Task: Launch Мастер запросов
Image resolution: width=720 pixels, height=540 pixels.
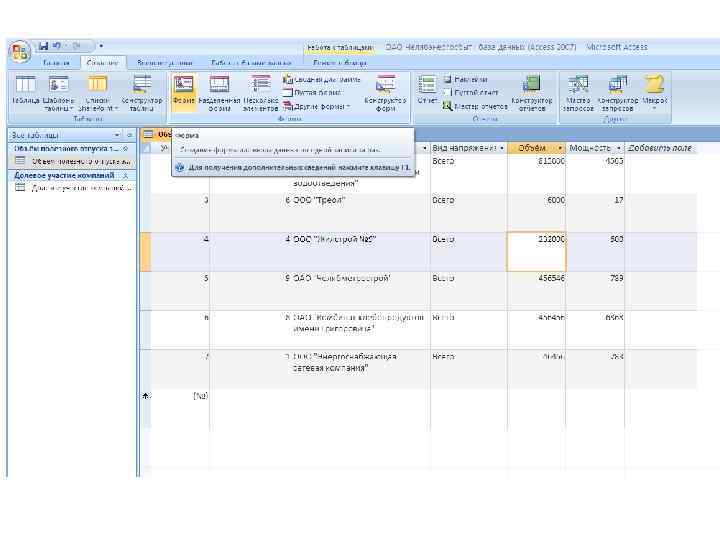Action: point(578,93)
